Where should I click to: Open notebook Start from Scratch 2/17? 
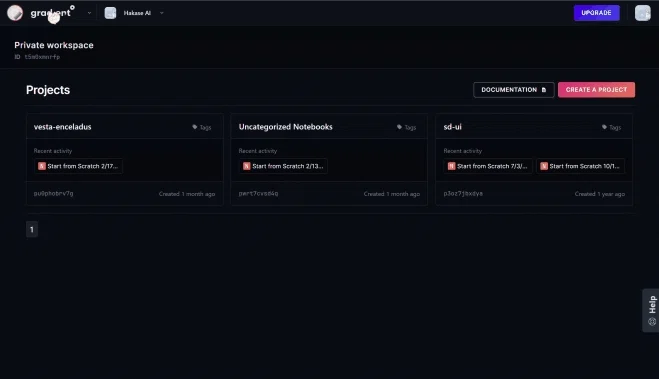click(79, 166)
